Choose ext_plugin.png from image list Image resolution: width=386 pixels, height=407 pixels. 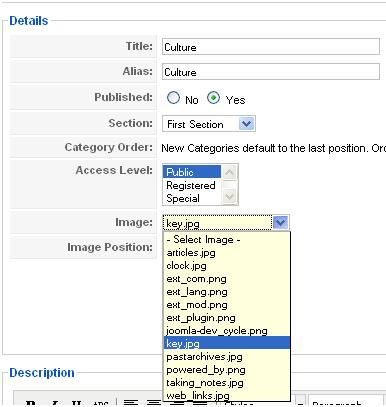[227, 318]
